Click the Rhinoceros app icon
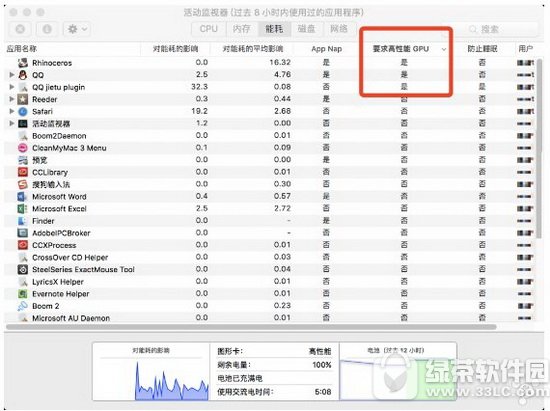Image resolution: width=550 pixels, height=411 pixels. point(23,63)
